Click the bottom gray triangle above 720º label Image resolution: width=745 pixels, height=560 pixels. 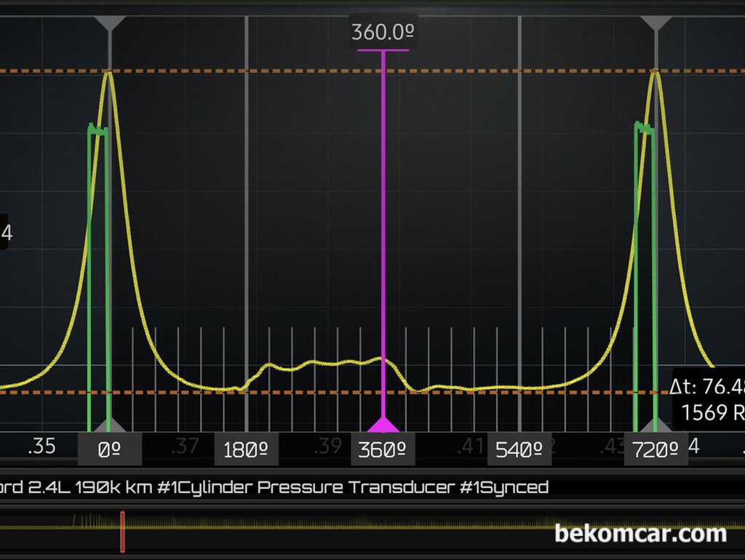click(656, 425)
